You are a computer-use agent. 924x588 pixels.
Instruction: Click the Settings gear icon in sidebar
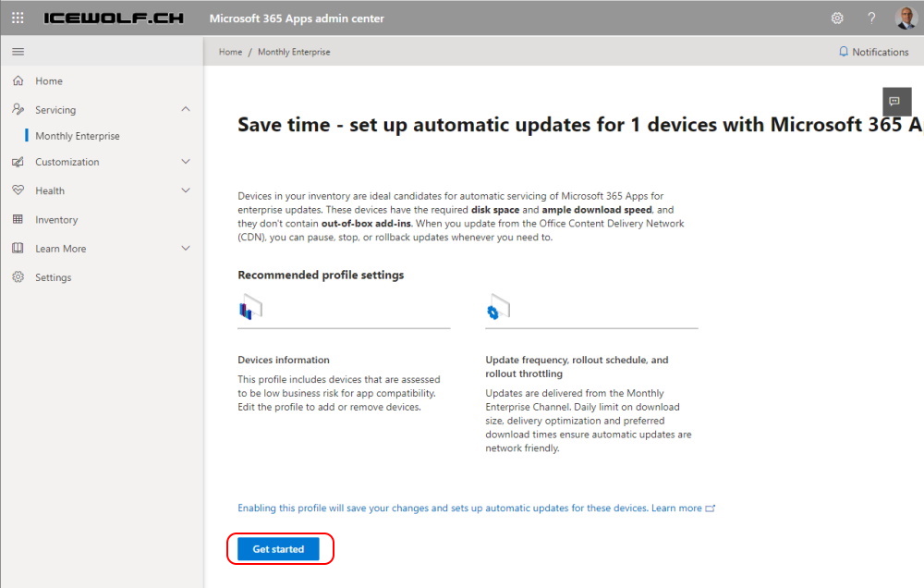point(18,276)
